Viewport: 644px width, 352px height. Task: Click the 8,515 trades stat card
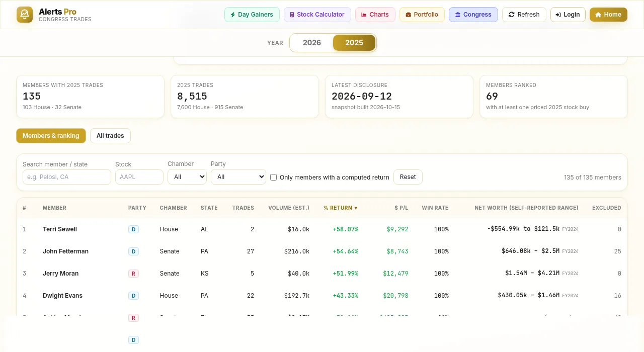coord(245,97)
